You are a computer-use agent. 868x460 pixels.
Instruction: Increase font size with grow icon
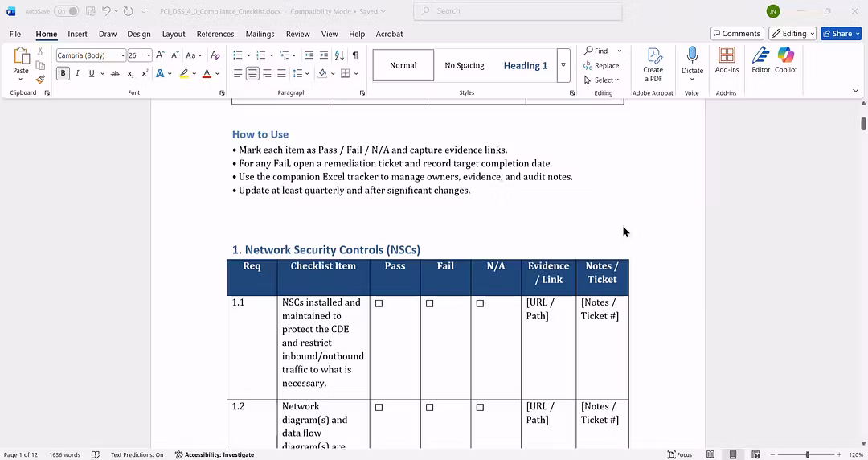(x=160, y=55)
